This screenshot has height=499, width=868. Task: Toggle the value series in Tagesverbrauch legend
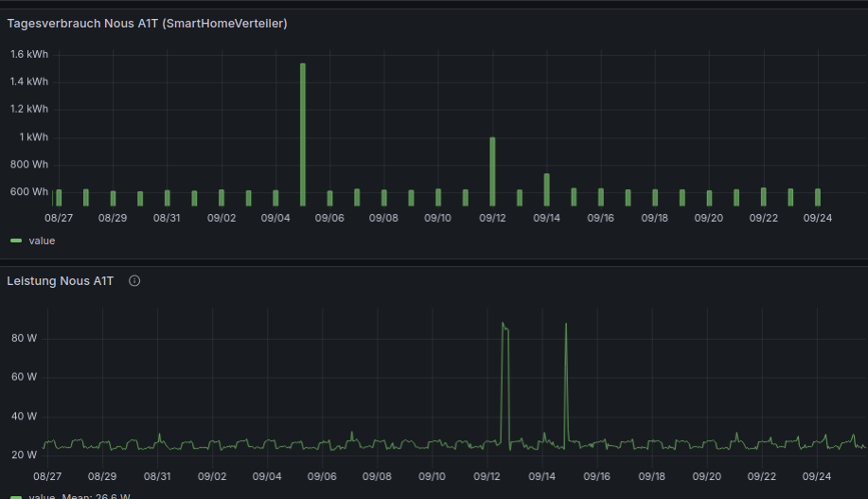click(x=42, y=241)
